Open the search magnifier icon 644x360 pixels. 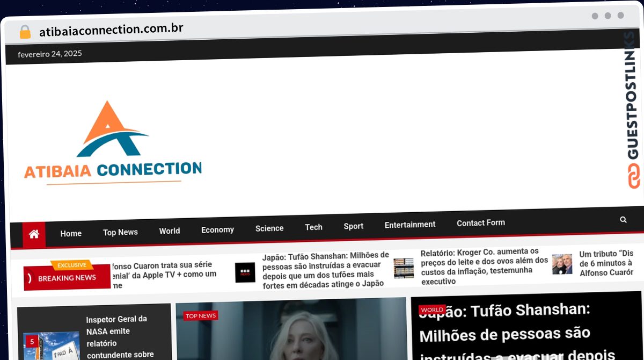(x=623, y=219)
